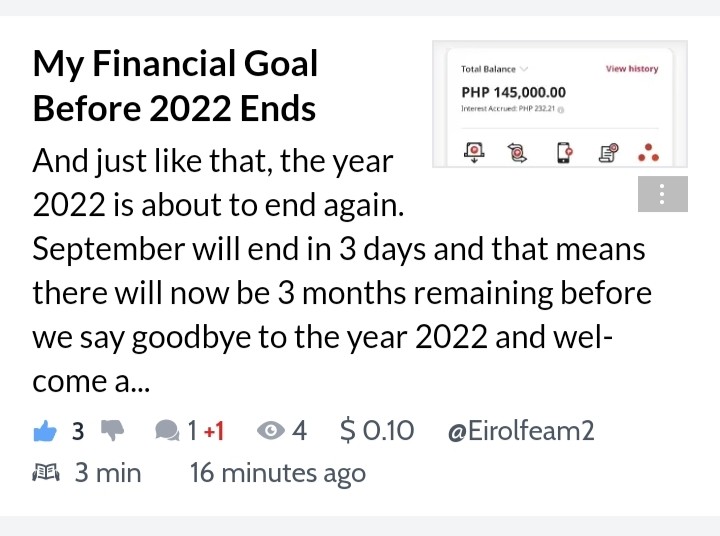The height and width of the screenshot is (536, 720).
Task: Click the blue thumbs-up like icon
Action: [x=45, y=431]
